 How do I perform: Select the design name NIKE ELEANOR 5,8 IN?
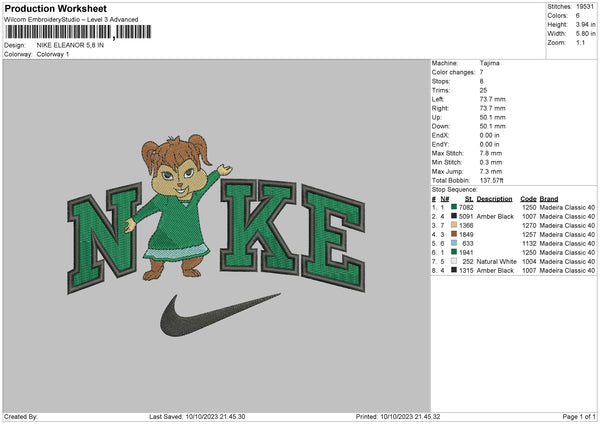tap(70, 45)
